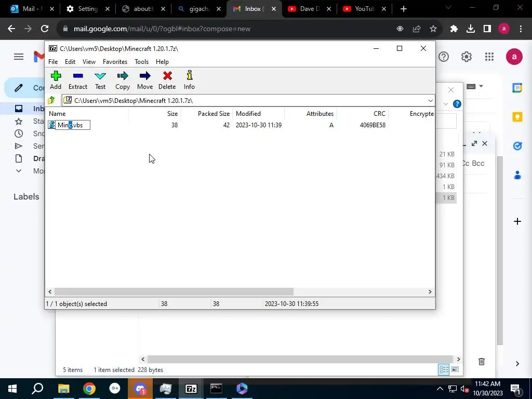Screen dimensions: 532x399
Task: Toggle Chrome side panel icon
Action: 487,29
